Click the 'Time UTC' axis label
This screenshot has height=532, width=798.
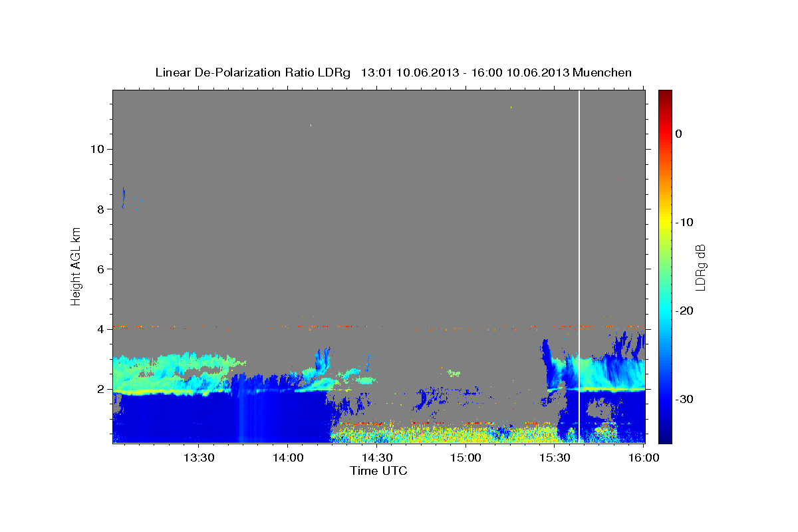[x=378, y=471]
